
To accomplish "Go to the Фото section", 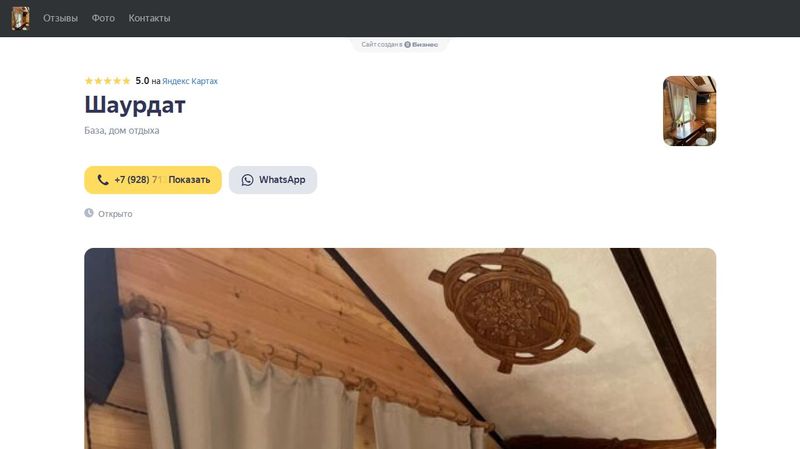I will point(103,18).
